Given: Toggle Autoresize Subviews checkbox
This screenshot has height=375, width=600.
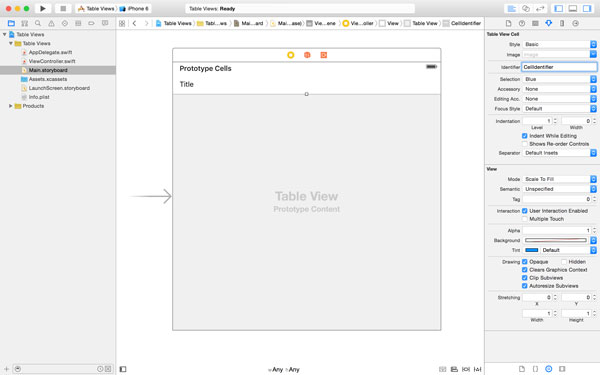Looking at the screenshot, I should tap(525, 286).
